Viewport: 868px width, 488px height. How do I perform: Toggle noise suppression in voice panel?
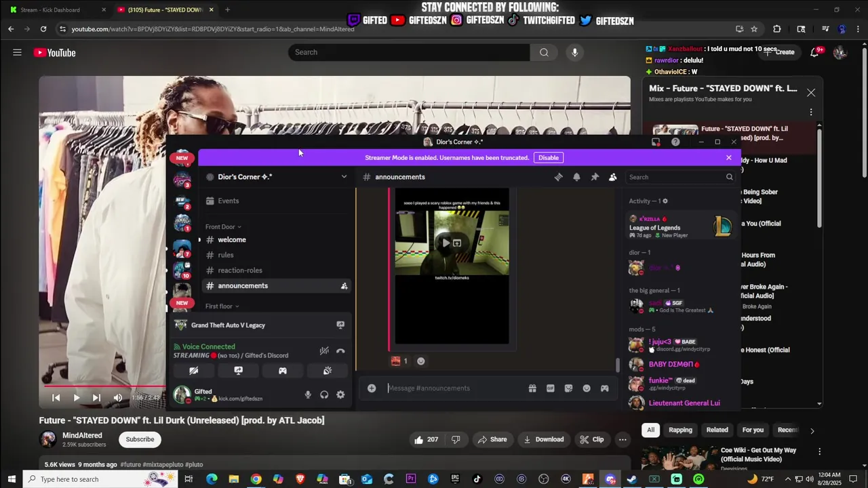coord(324,350)
